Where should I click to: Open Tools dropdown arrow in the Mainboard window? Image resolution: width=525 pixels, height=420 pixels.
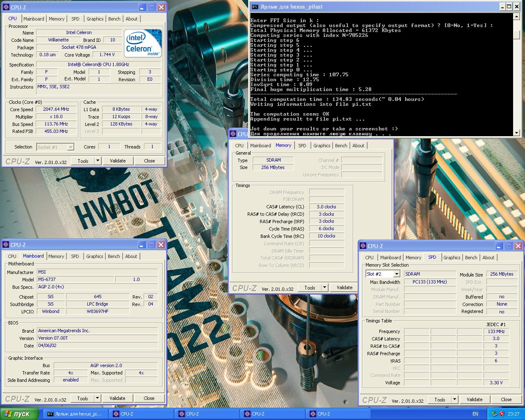click(97, 398)
